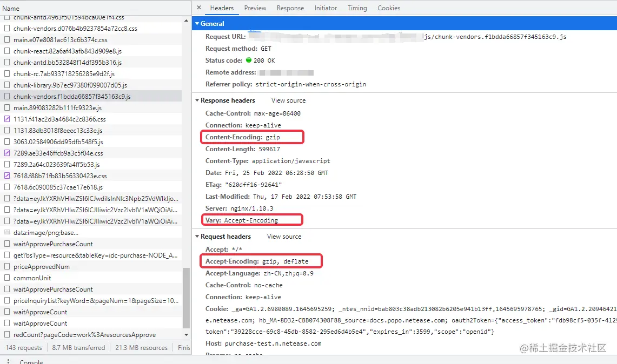The height and width of the screenshot is (364, 617).
Task: Click image icon of data:image/png row
Action: point(7,232)
